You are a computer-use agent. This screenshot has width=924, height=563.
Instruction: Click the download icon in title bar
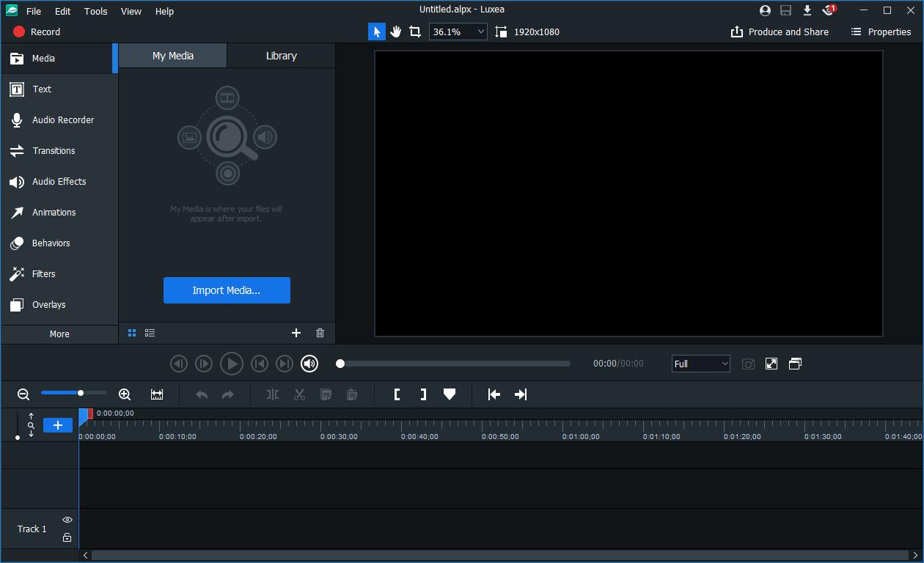(x=807, y=10)
